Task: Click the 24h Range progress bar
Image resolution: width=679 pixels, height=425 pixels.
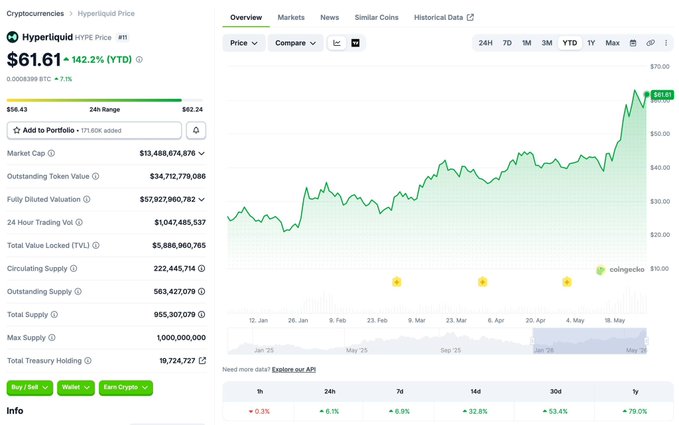Action: point(105,100)
